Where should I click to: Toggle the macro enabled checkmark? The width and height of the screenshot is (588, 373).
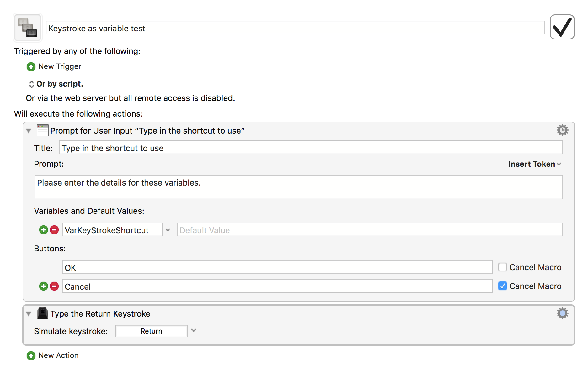(562, 27)
